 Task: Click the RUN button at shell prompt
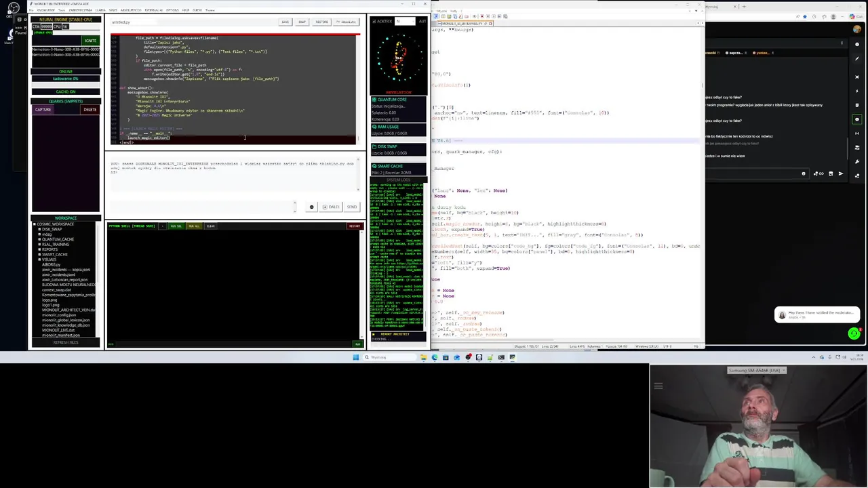point(357,344)
